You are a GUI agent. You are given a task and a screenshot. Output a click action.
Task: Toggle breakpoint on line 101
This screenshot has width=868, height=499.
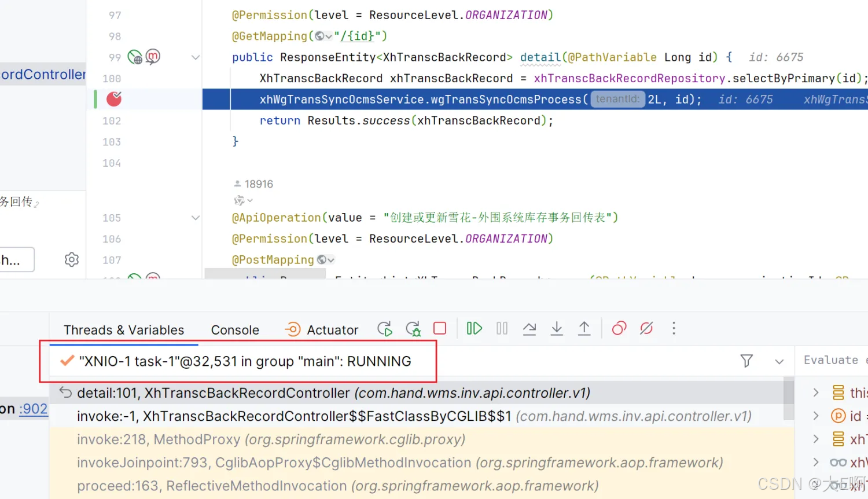tap(114, 99)
